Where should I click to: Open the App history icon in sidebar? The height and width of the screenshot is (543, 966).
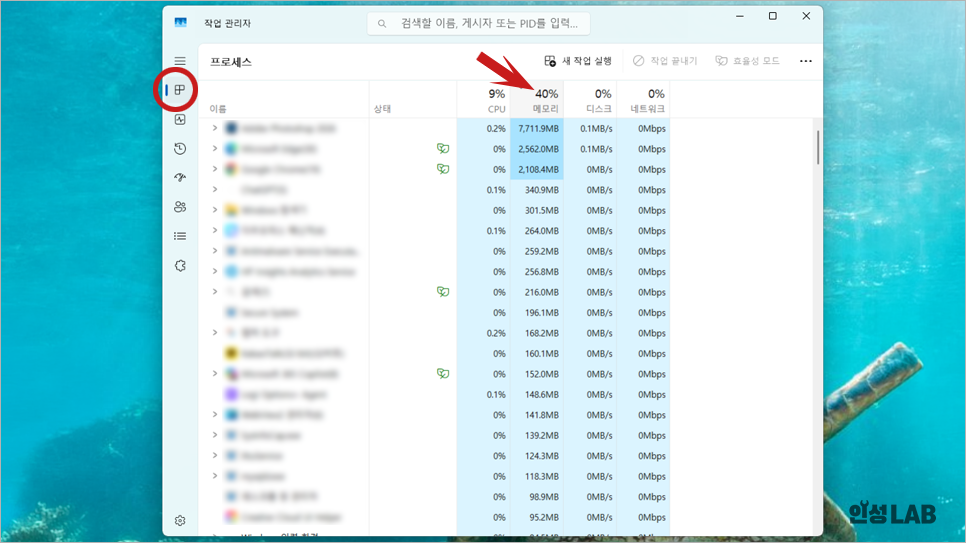point(180,149)
